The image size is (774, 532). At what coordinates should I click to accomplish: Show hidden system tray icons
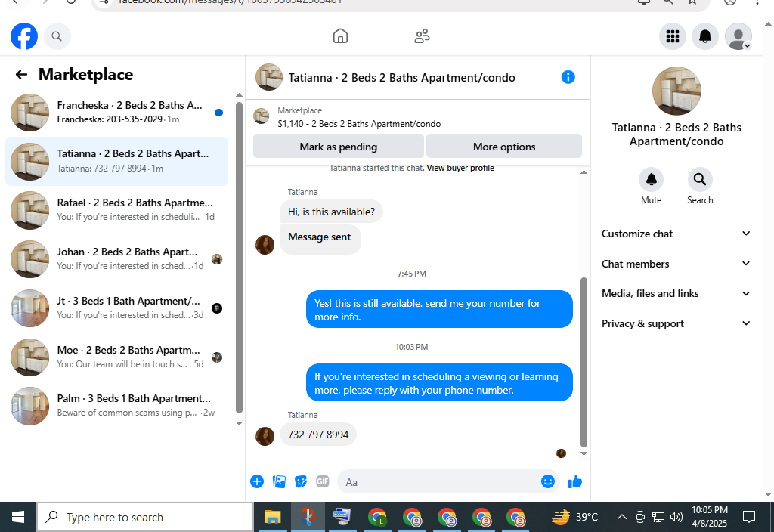click(622, 517)
